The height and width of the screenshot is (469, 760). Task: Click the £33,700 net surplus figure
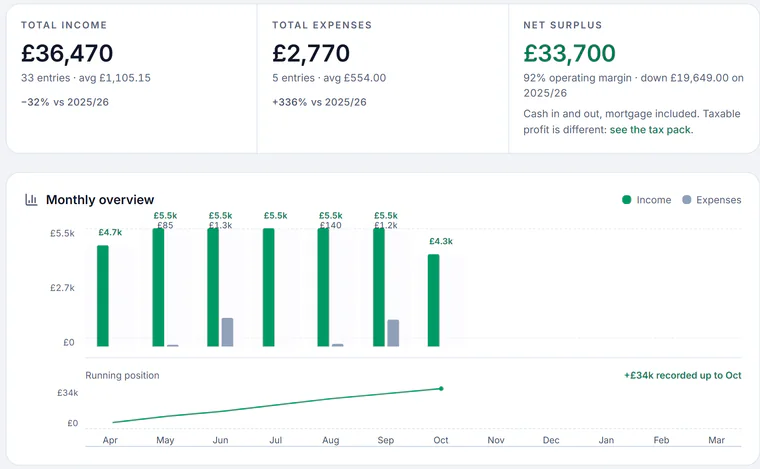tap(569, 53)
